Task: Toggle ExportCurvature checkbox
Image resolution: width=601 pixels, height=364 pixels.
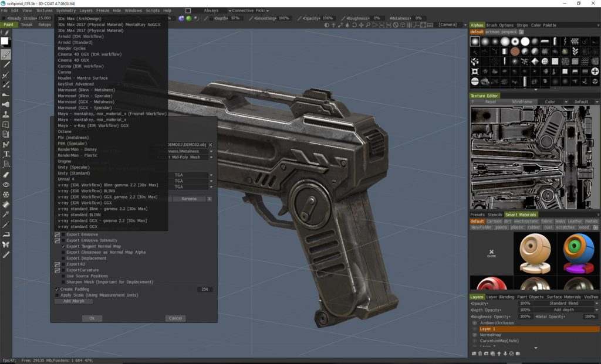Action: pos(63,270)
